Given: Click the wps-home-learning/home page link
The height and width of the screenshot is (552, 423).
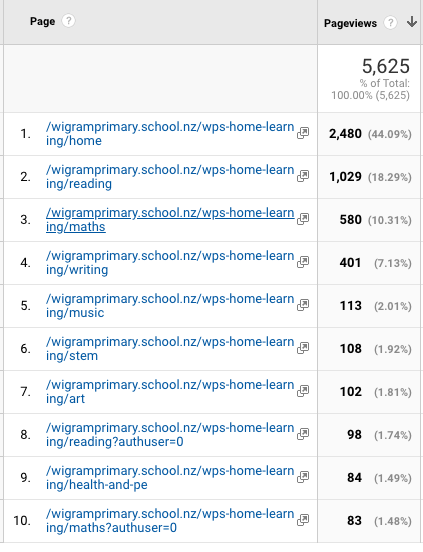Looking at the screenshot, I should tap(170, 134).
